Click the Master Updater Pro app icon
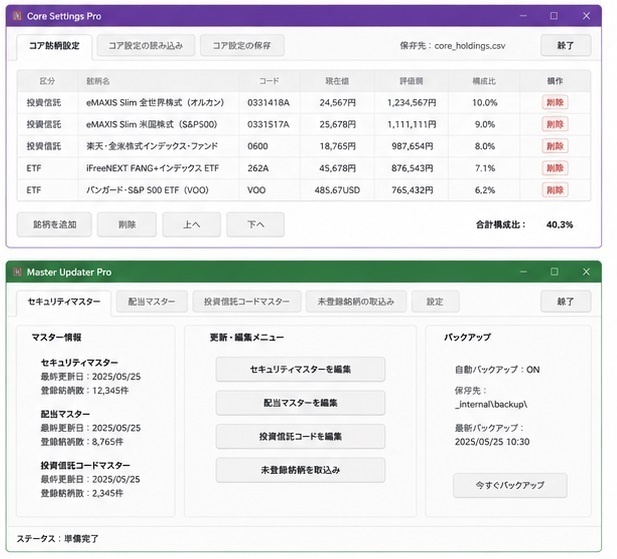 (x=17, y=272)
